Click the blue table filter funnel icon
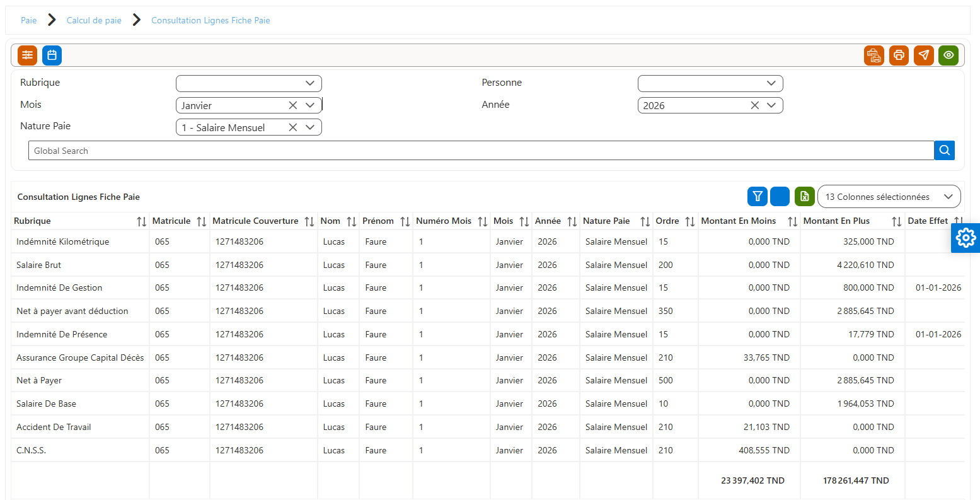The image size is (980, 500). (758, 197)
